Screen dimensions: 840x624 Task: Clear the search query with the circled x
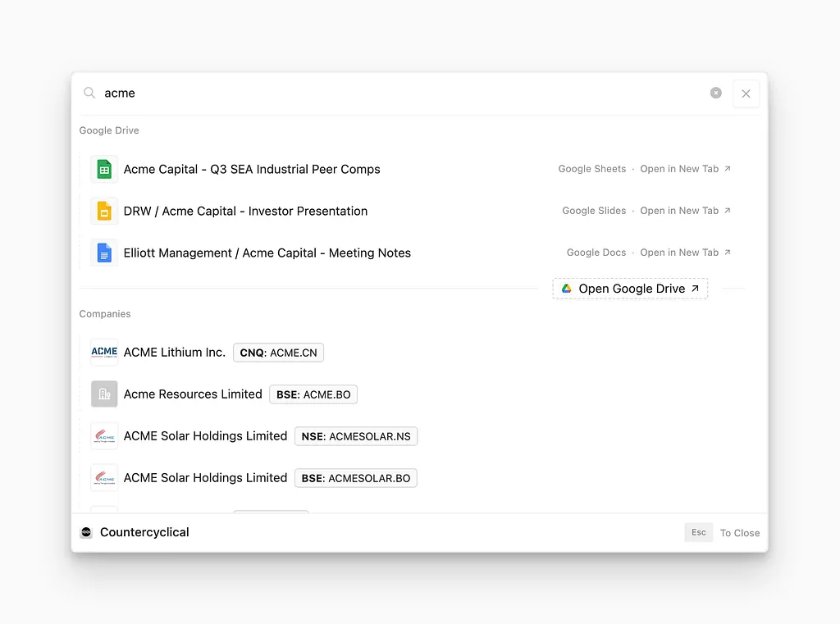click(715, 93)
